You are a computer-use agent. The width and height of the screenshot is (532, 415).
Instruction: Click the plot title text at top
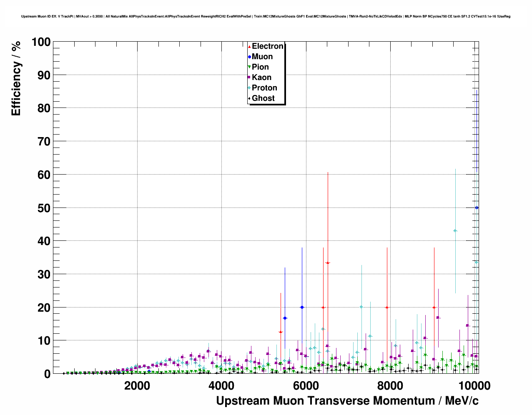pyautogui.click(x=266, y=16)
